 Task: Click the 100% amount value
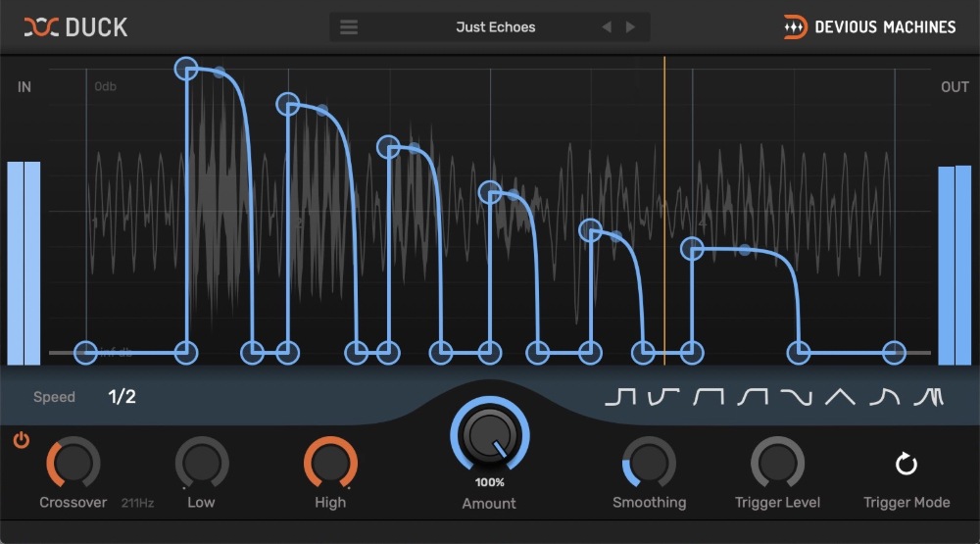tap(489, 482)
